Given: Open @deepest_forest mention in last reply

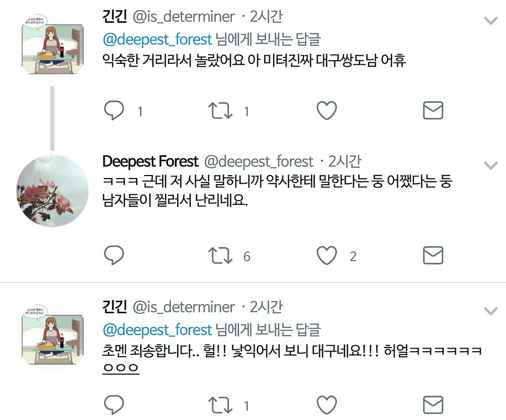Looking at the screenshot, I should click(157, 329).
